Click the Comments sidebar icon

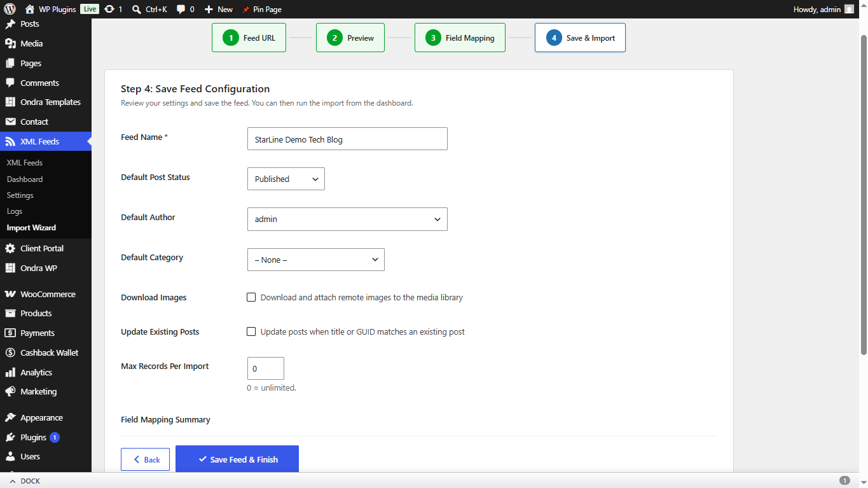tap(10, 83)
